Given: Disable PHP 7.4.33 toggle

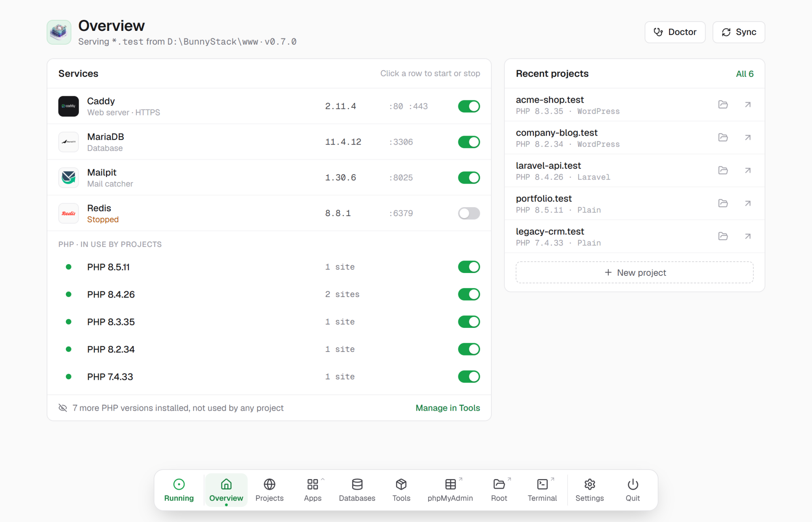Looking at the screenshot, I should pos(469,377).
